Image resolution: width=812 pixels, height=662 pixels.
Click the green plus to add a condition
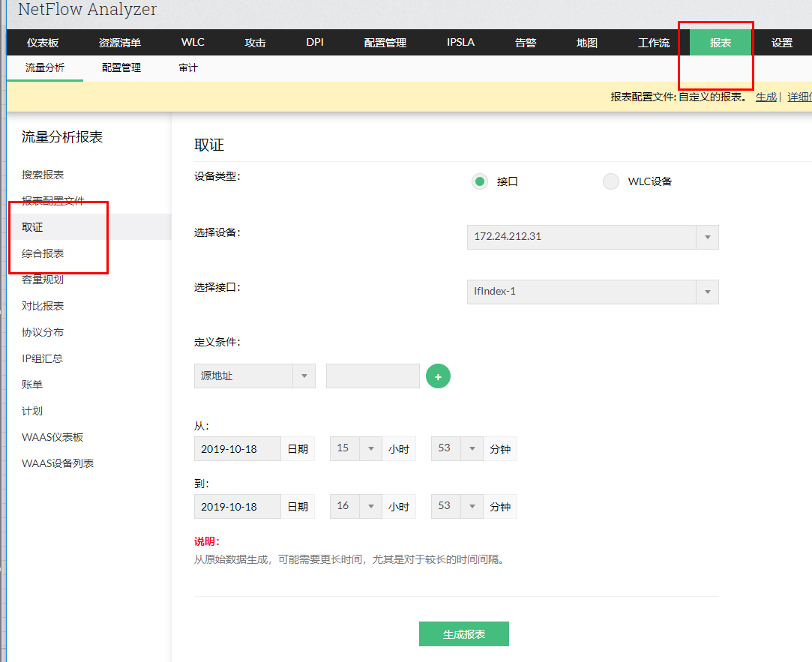click(x=438, y=376)
